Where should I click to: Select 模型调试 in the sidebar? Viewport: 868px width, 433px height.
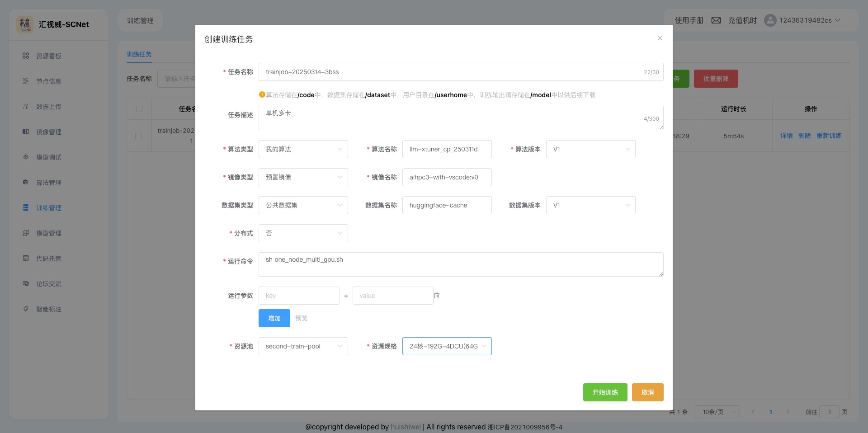tap(48, 157)
